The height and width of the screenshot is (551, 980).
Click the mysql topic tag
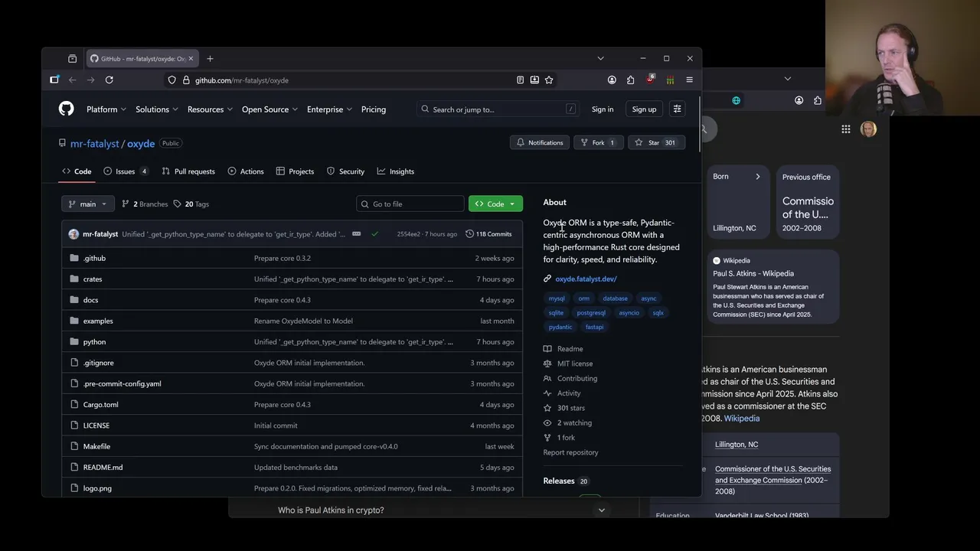(557, 298)
